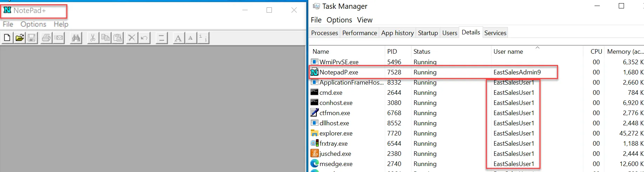Click the 1,680 K memory value

(633, 72)
